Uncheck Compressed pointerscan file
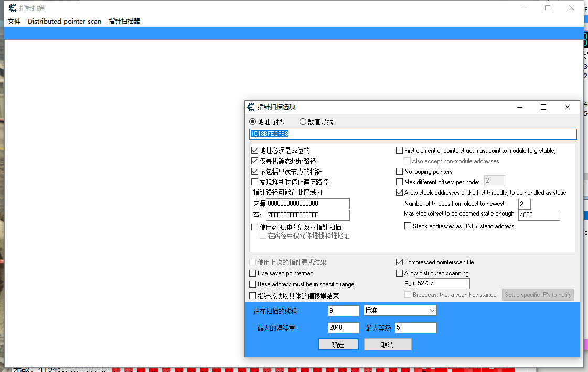The height and width of the screenshot is (372, 588). [399, 262]
